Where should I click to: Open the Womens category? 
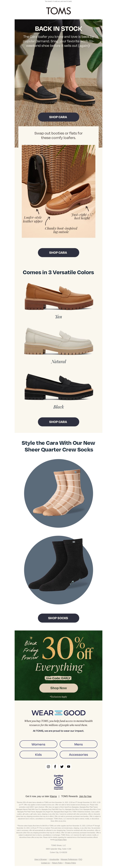(39, 744)
